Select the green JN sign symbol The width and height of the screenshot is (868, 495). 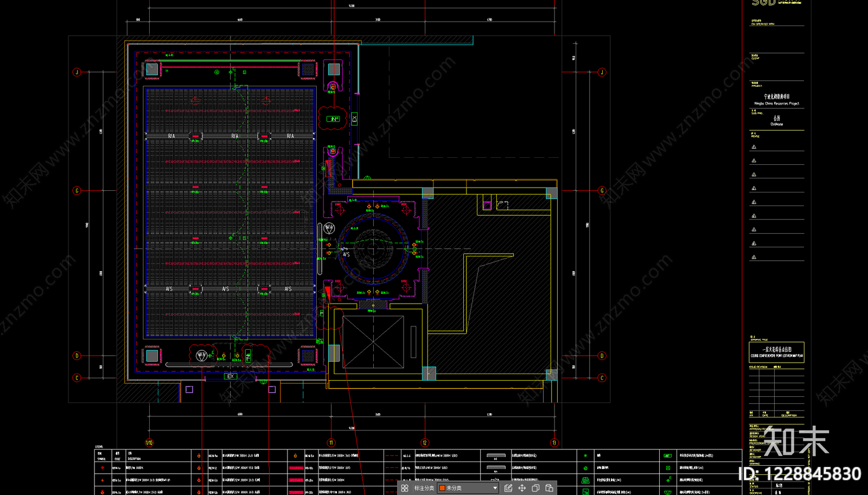point(333,119)
